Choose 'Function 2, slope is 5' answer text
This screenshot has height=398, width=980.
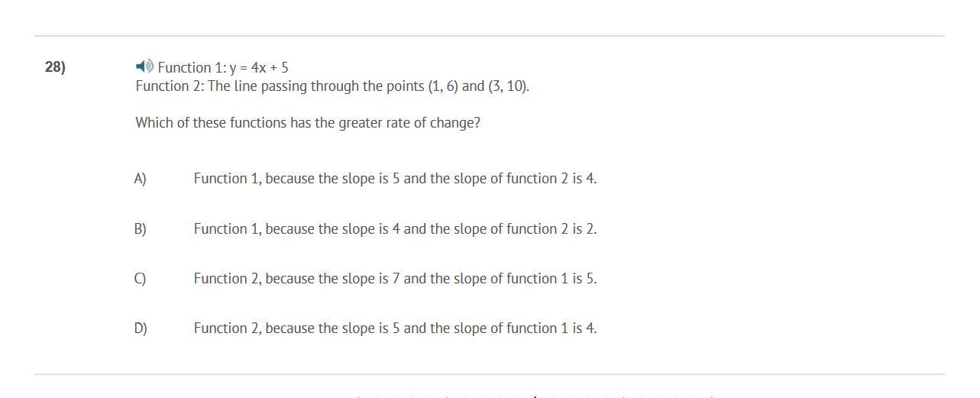coord(395,328)
